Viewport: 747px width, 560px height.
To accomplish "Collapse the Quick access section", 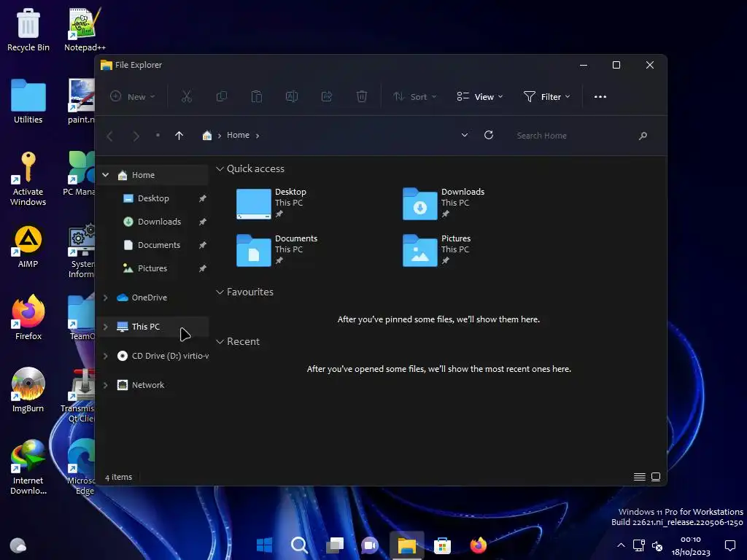I will [220, 168].
